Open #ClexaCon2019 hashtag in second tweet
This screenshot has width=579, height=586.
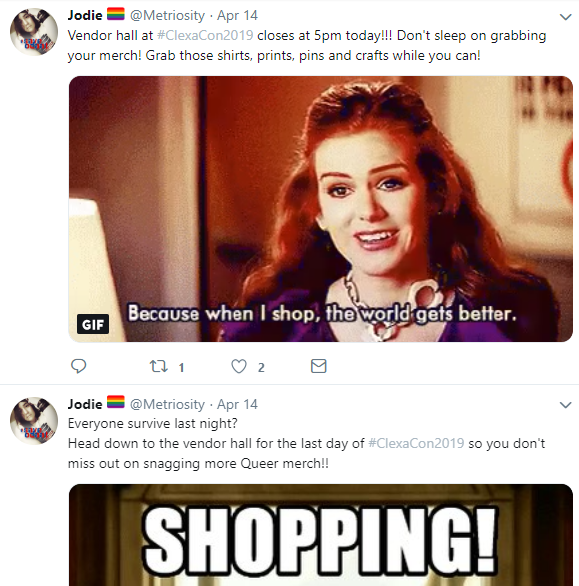tap(416, 443)
